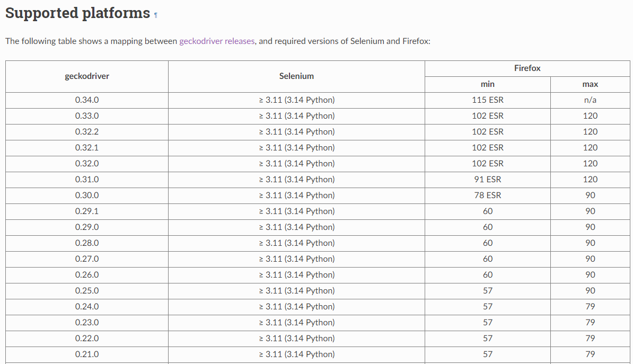Viewport: 633px width, 364px height.
Task: Click the 115 ESR min Firefox cell
Action: coord(488,100)
